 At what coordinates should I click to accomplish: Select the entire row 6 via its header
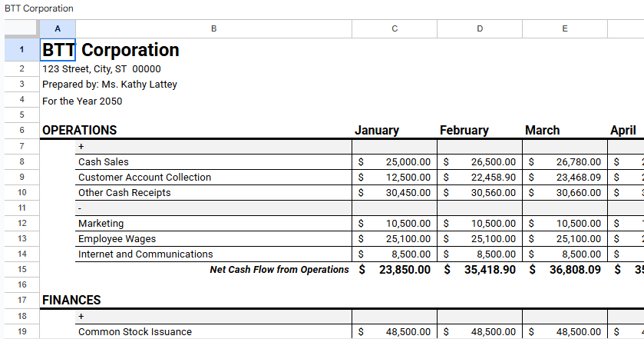pos(21,131)
